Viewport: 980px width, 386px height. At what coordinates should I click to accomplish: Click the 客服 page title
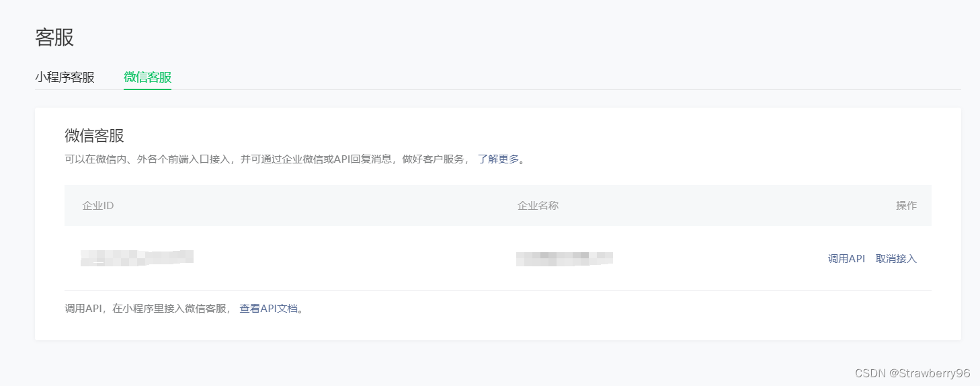(54, 37)
